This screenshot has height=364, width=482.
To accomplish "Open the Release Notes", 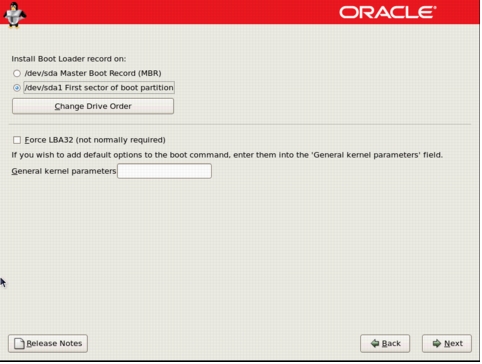I will (x=48, y=344).
